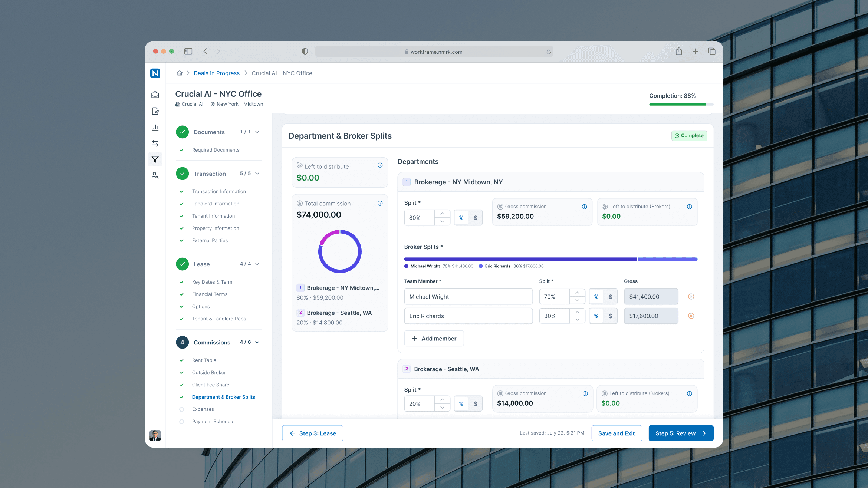The image size is (868, 488).
Task: Switch NY Midtown split to dollar mode
Action: 476,218
